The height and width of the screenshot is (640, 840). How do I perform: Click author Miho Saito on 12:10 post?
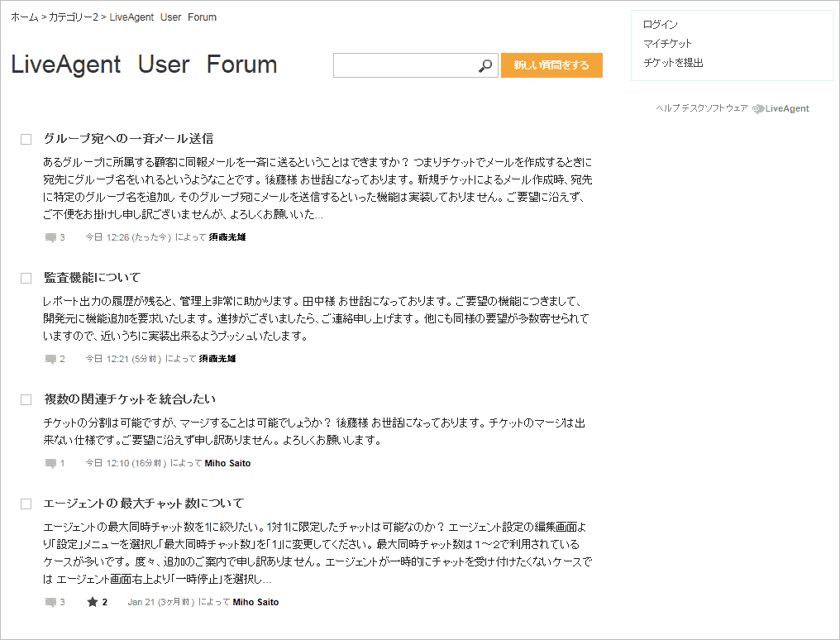[x=227, y=463]
